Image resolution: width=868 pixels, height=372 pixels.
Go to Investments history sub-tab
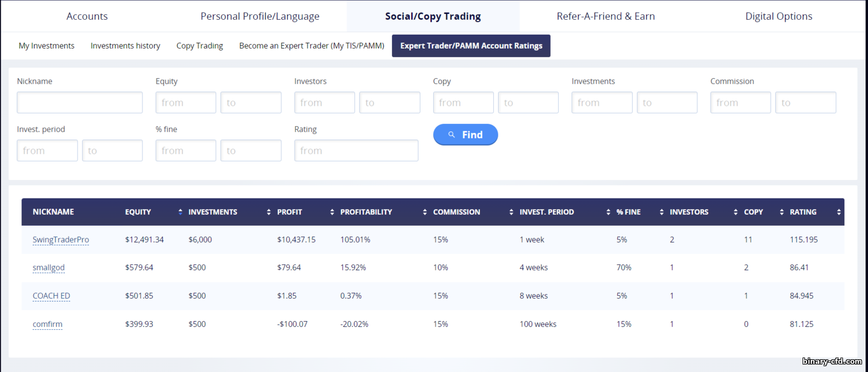click(125, 46)
